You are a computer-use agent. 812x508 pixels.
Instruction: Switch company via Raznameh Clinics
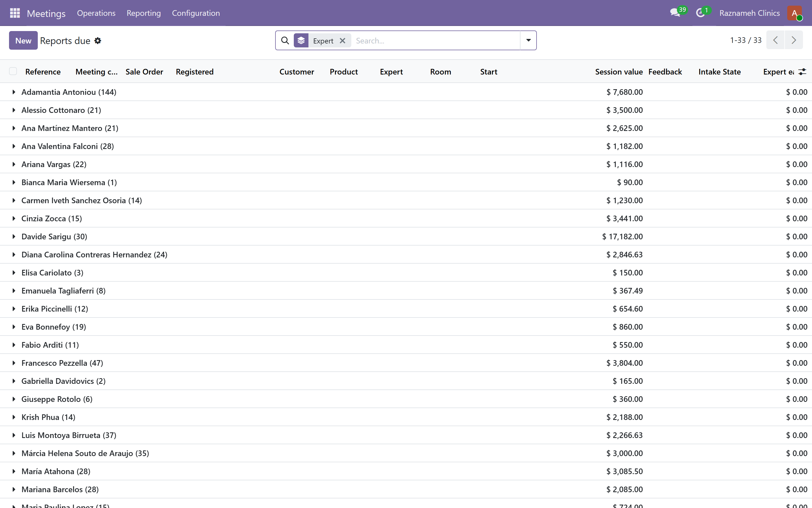[749, 13]
